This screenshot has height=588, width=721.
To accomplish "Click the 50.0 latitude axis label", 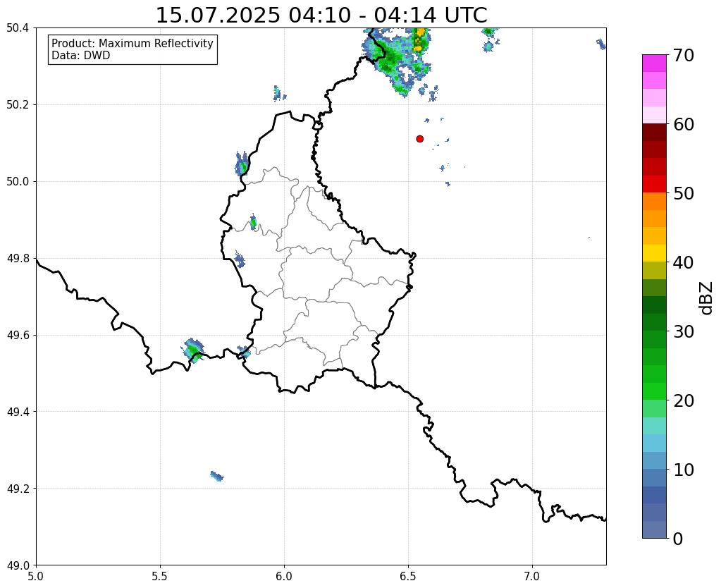I will [x=18, y=182].
